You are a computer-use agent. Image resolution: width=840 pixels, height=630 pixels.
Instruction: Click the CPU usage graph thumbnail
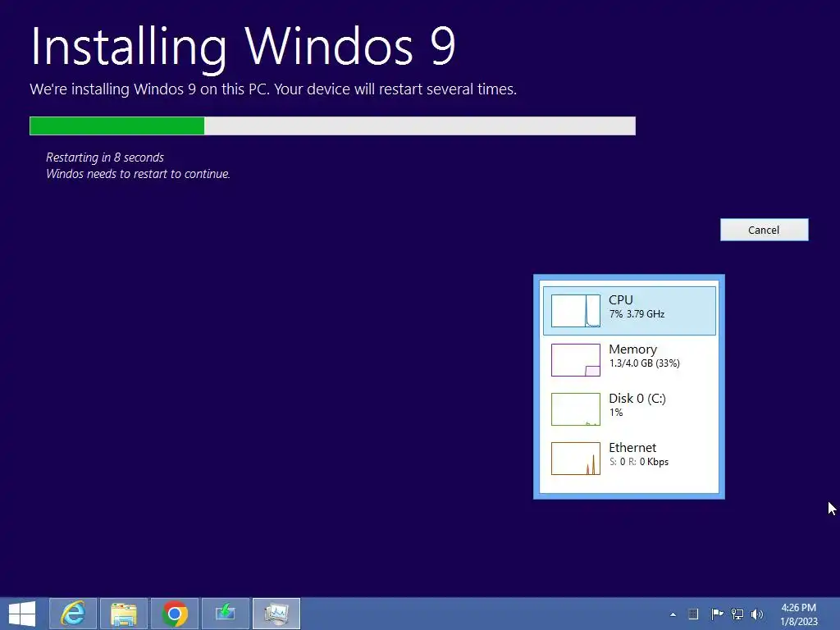(x=576, y=311)
